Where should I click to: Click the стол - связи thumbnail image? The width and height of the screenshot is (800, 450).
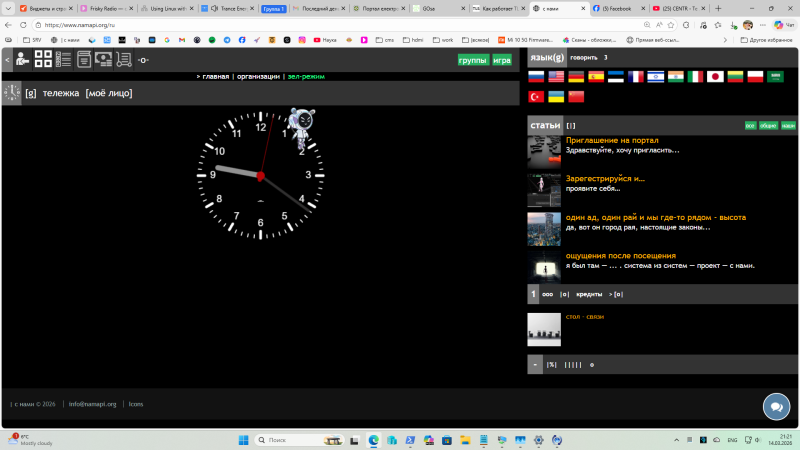(x=544, y=328)
